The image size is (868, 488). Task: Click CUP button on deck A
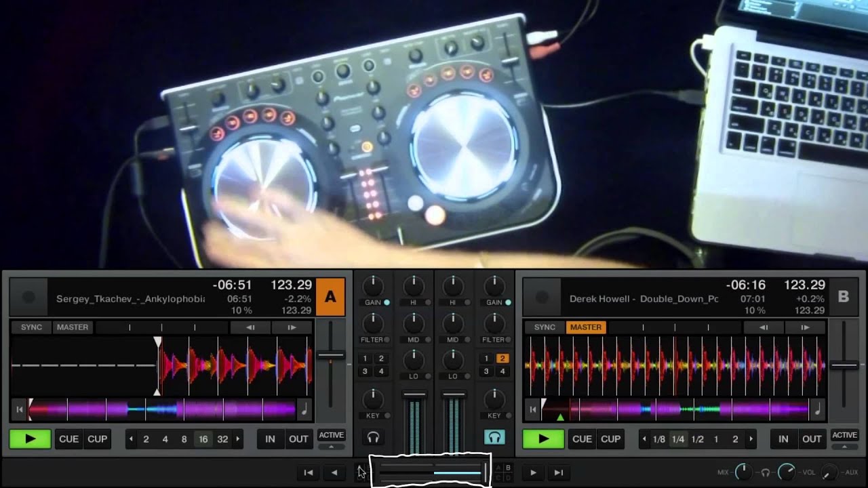coord(98,439)
